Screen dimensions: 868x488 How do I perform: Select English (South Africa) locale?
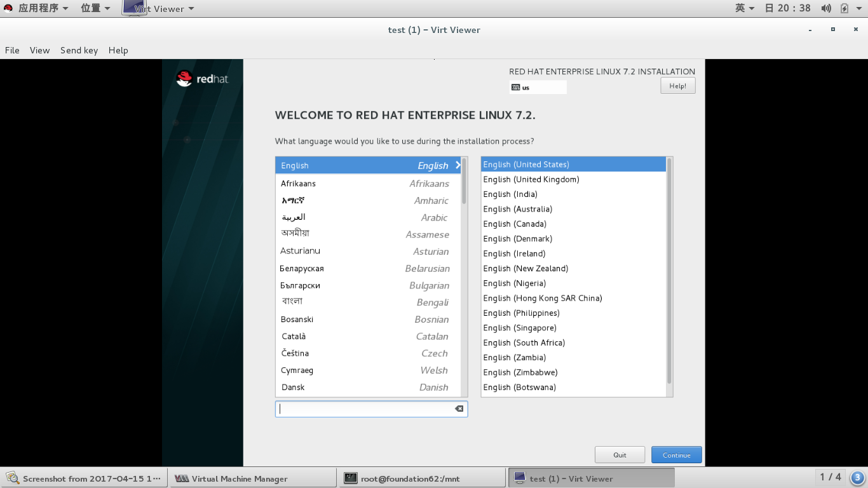(574, 342)
